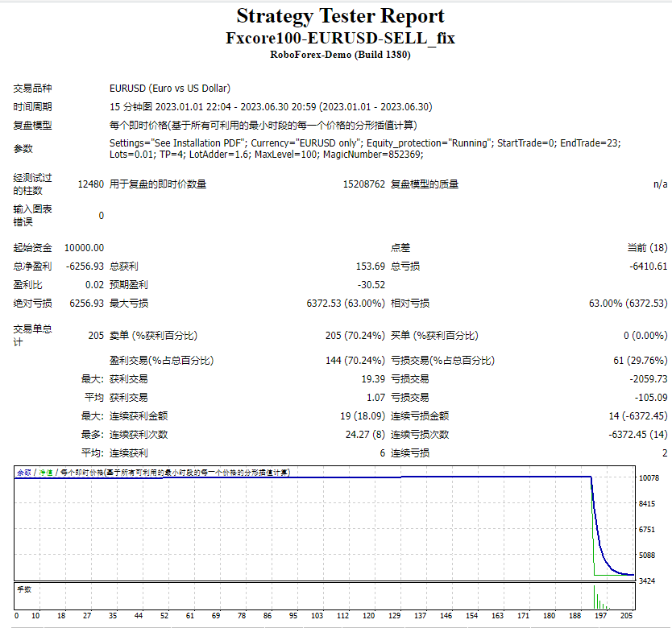Click the 相对亏损 label
Viewport: 672px width, 628px height.
coord(410,304)
